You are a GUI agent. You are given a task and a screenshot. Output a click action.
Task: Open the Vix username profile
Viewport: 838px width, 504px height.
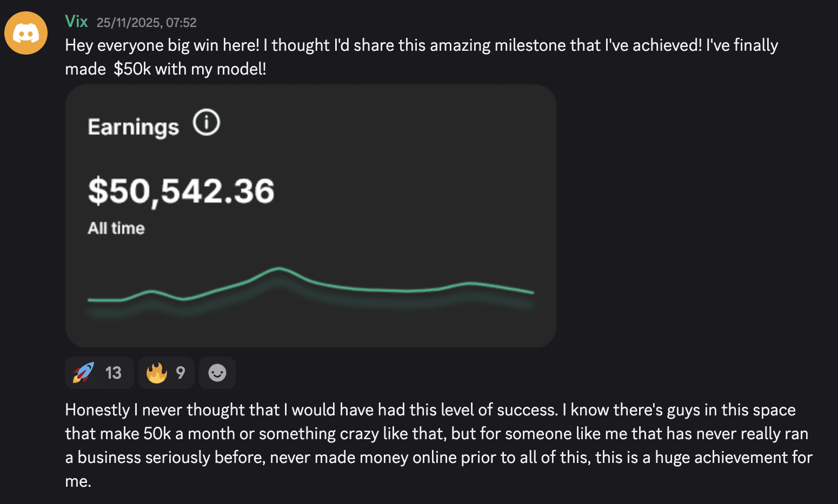pyautogui.click(x=76, y=22)
